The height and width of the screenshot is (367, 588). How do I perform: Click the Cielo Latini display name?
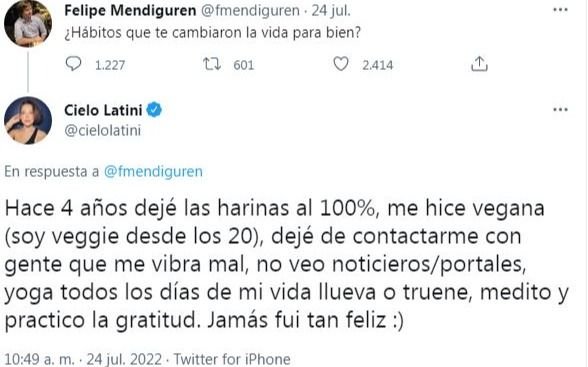(x=103, y=110)
